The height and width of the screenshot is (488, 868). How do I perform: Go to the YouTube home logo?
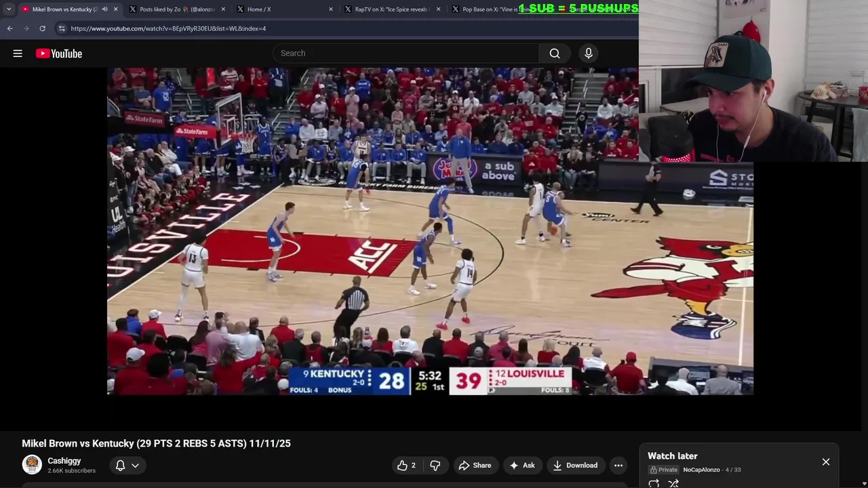tap(59, 54)
